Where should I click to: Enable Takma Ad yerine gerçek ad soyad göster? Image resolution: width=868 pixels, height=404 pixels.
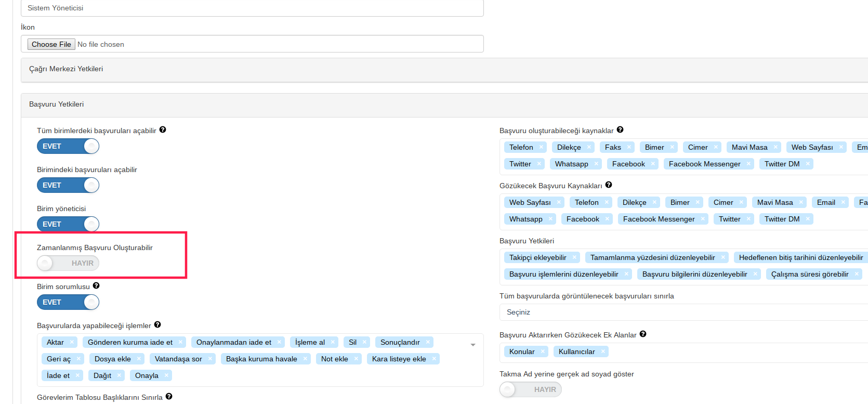click(x=531, y=389)
